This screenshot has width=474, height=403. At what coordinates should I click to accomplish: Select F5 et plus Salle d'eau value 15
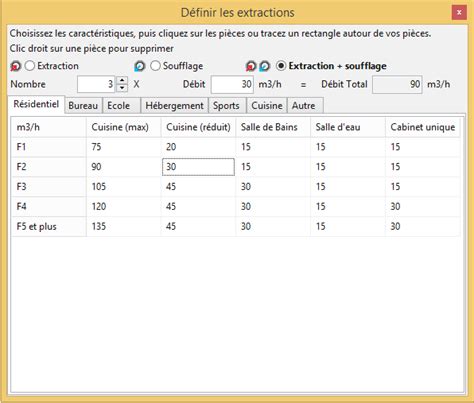[x=348, y=226]
